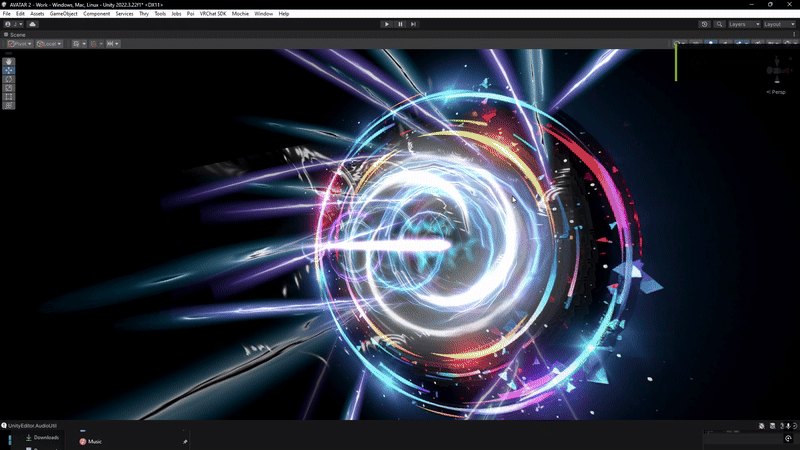Open the Unity account dropdown

click(x=13, y=24)
